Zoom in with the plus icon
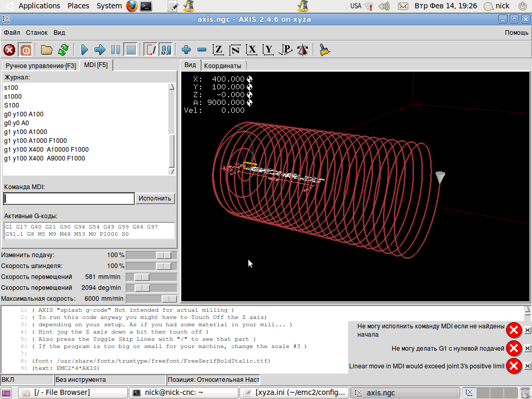This screenshot has width=532, height=399. [x=187, y=50]
